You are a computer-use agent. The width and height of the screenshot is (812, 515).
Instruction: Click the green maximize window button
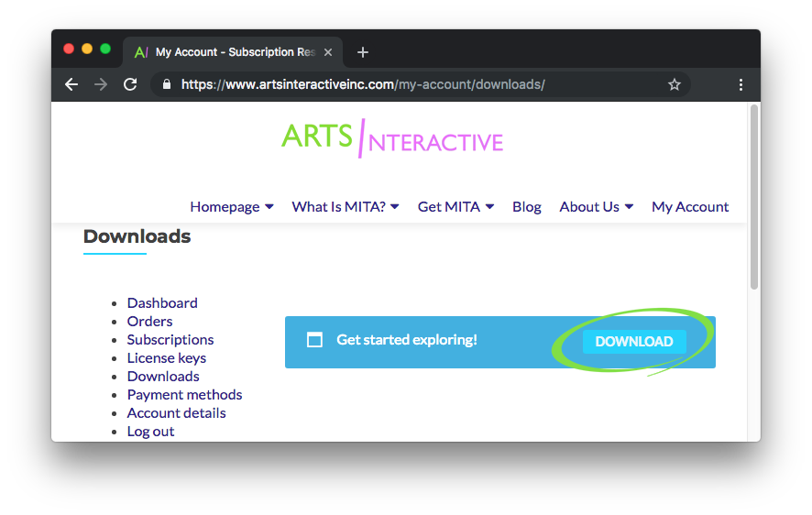pos(105,49)
